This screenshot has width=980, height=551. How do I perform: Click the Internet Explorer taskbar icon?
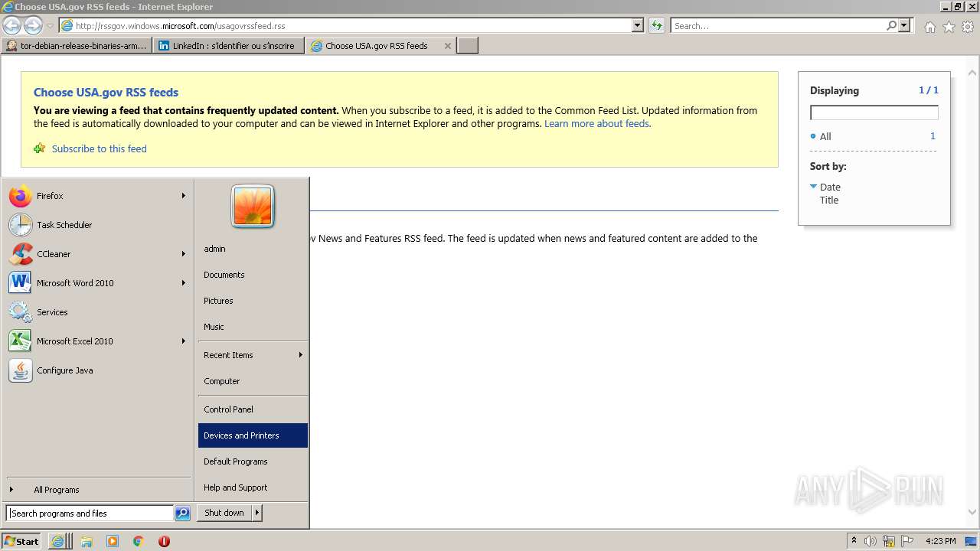[x=58, y=541]
